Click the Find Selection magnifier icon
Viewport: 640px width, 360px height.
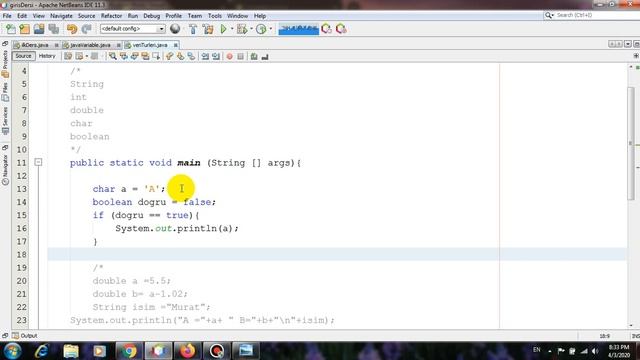pyautogui.click(x=113, y=56)
